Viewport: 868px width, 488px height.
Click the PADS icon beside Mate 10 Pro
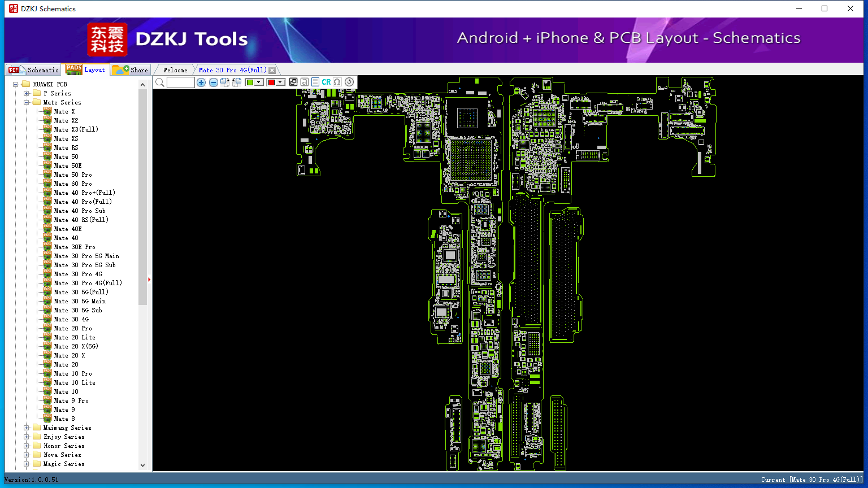click(47, 373)
